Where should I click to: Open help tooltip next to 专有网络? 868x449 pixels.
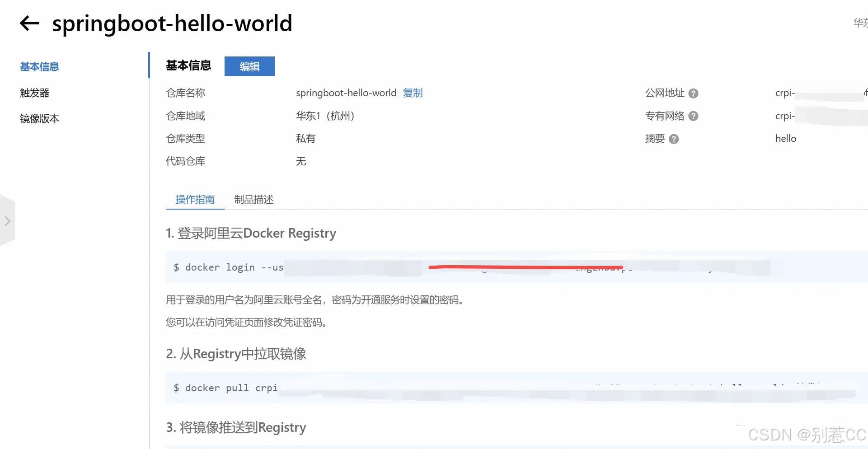[x=693, y=116]
